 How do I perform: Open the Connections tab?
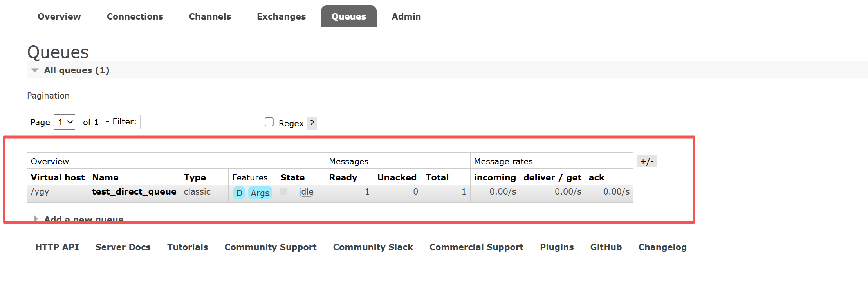(135, 16)
